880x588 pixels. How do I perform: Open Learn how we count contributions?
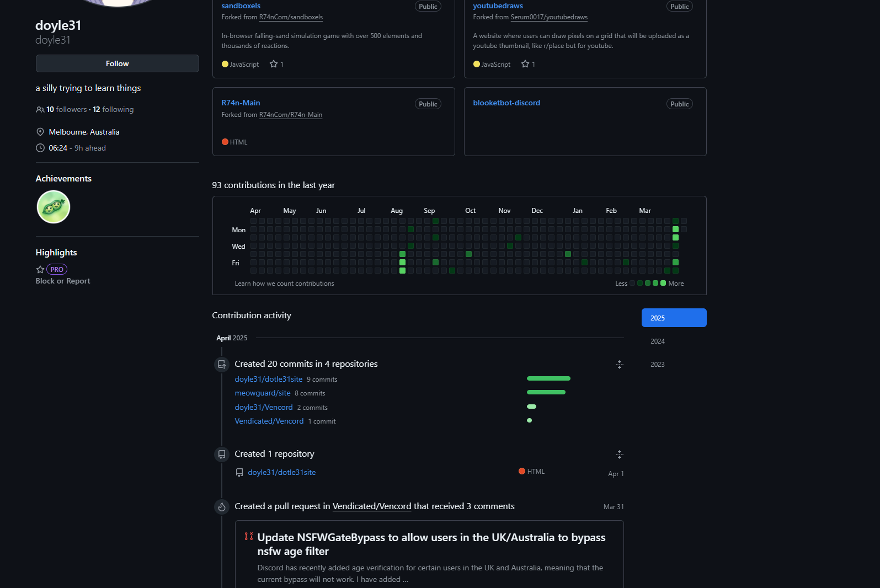284,284
